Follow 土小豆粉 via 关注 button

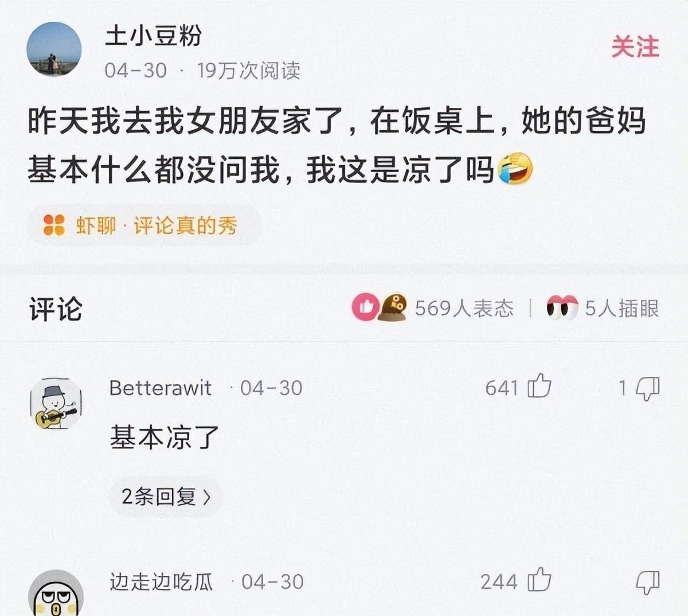635,46
